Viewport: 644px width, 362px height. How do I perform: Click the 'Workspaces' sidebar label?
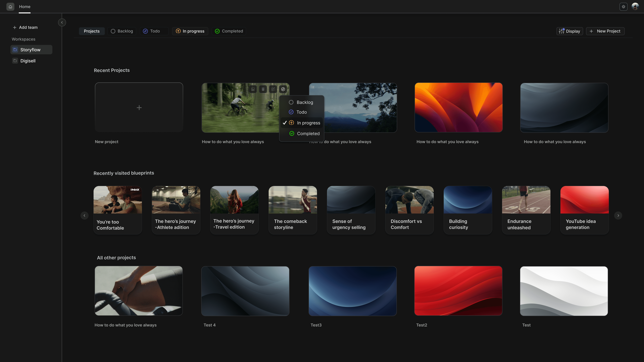pos(23,39)
